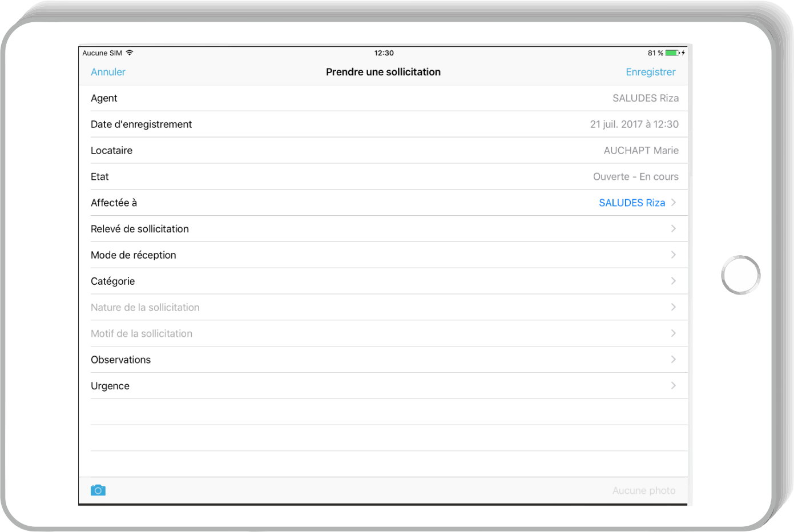
Task: Open the Urgence row chevron
Action: point(674,386)
